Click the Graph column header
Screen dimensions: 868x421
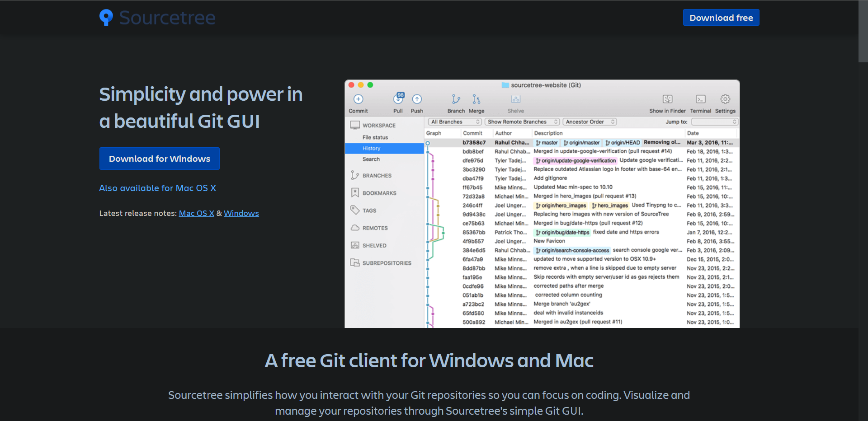[x=434, y=133]
